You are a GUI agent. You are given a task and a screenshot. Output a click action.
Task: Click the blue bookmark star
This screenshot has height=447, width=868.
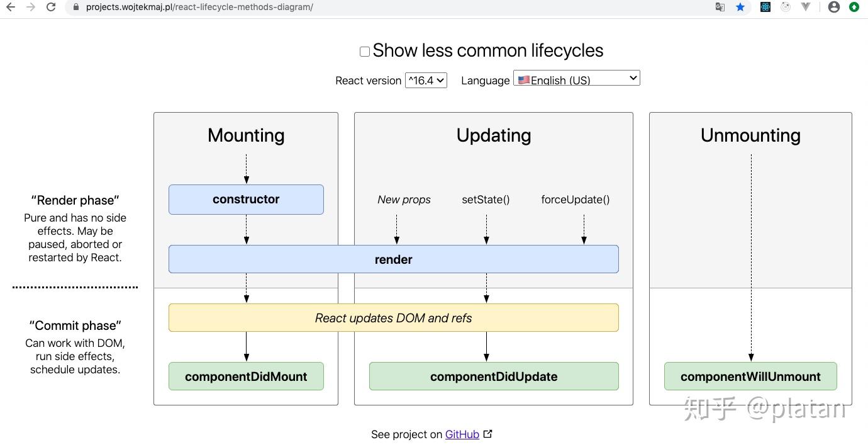(740, 7)
